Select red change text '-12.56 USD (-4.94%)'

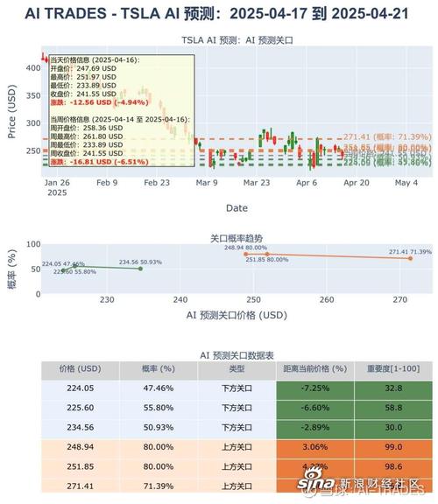[x=109, y=102]
